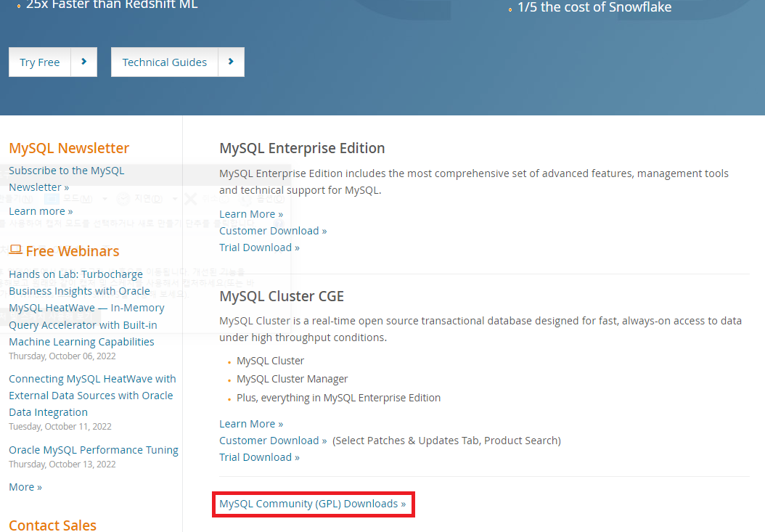Click the arrow beside Technical Guides
This screenshot has width=765, height=532.
pyautogui.click(x=232, y=62)
